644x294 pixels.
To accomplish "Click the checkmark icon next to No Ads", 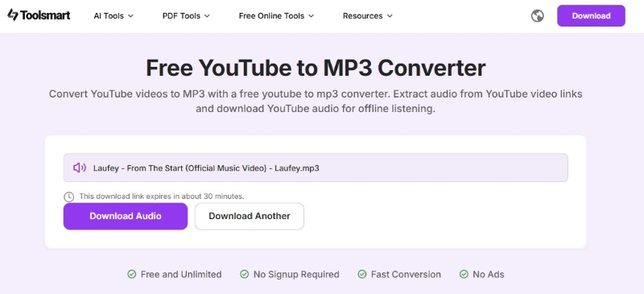I will click(x=464, y=274).
